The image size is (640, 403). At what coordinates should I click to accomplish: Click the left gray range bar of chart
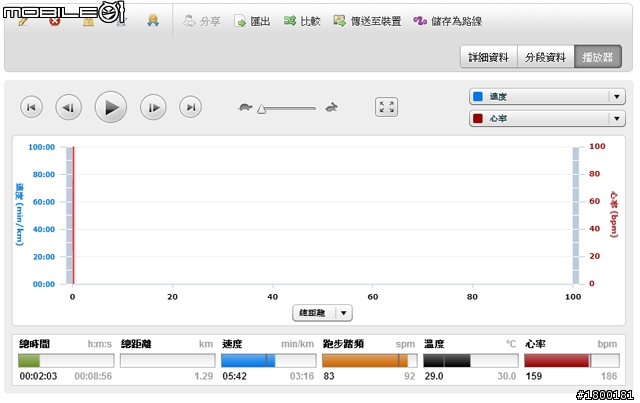tap(69, 215)
